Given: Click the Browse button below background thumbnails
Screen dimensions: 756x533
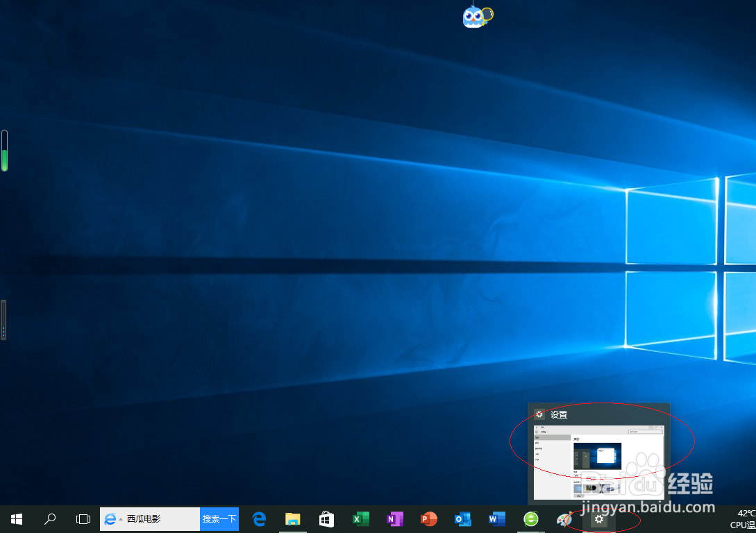Looking at the screenshot, I should click(x=580, y=496).
